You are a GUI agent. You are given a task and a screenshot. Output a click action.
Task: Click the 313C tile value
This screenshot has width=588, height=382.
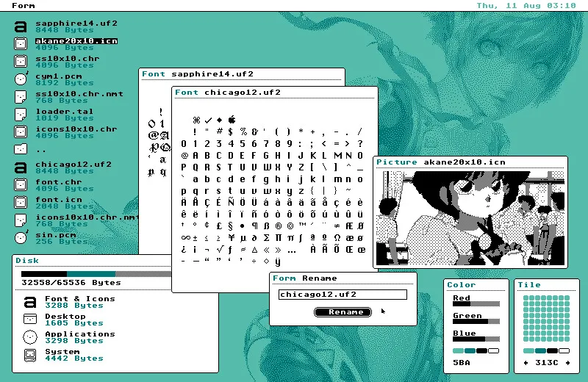[546, 362]
